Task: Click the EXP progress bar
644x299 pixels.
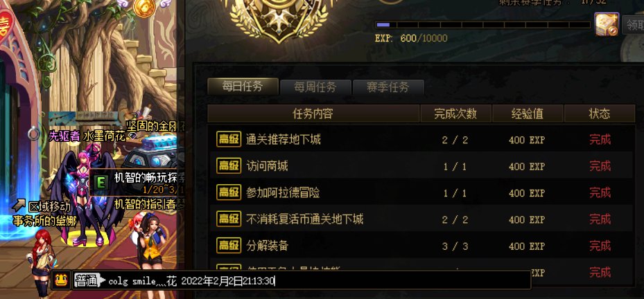Action: [483, 25]
